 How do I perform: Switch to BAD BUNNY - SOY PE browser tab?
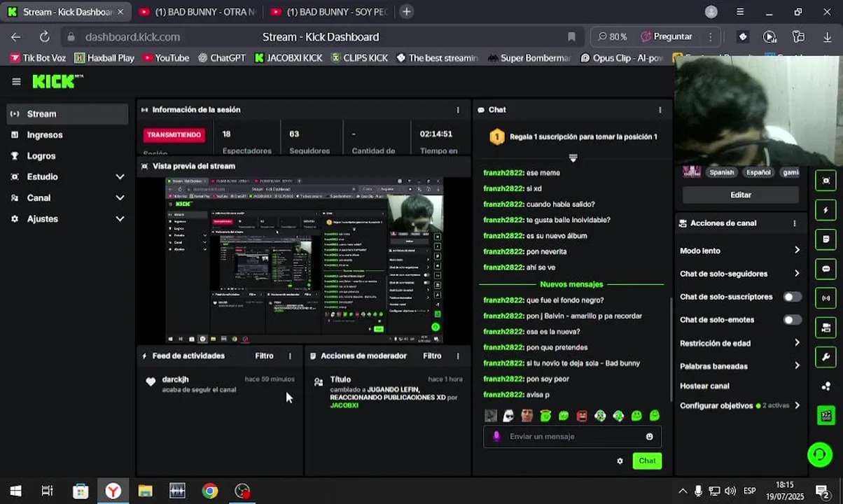pos(328,12)
